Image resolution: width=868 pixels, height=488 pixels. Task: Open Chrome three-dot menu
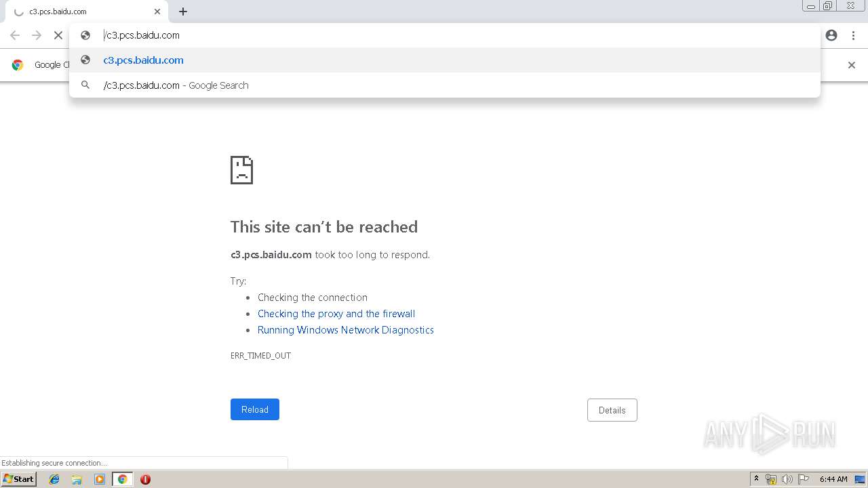pos(853,35)
